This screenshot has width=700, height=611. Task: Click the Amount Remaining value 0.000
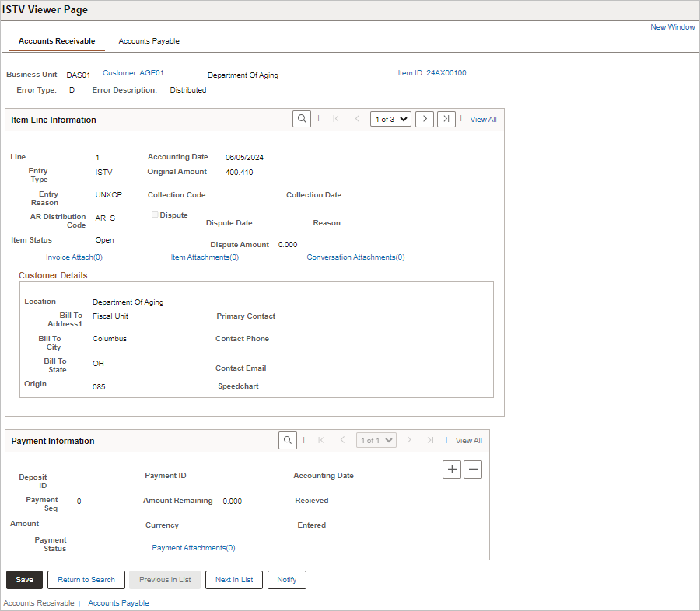[x=232, y=501]
